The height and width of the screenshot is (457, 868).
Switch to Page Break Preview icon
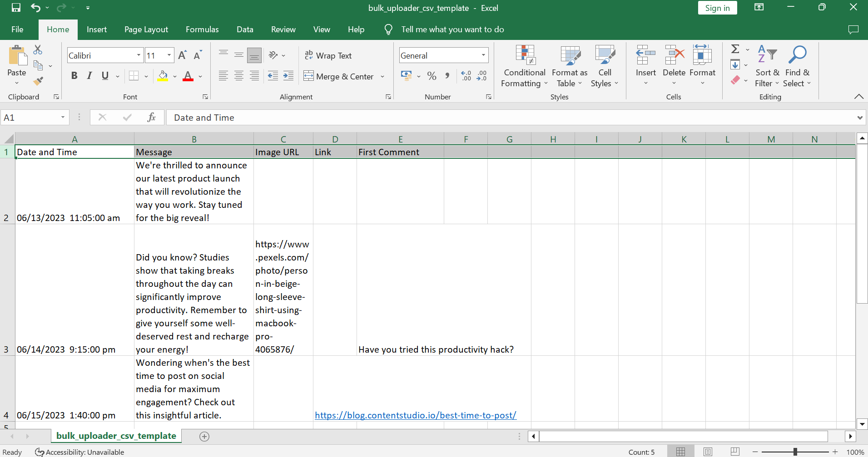tap(735, 452)
